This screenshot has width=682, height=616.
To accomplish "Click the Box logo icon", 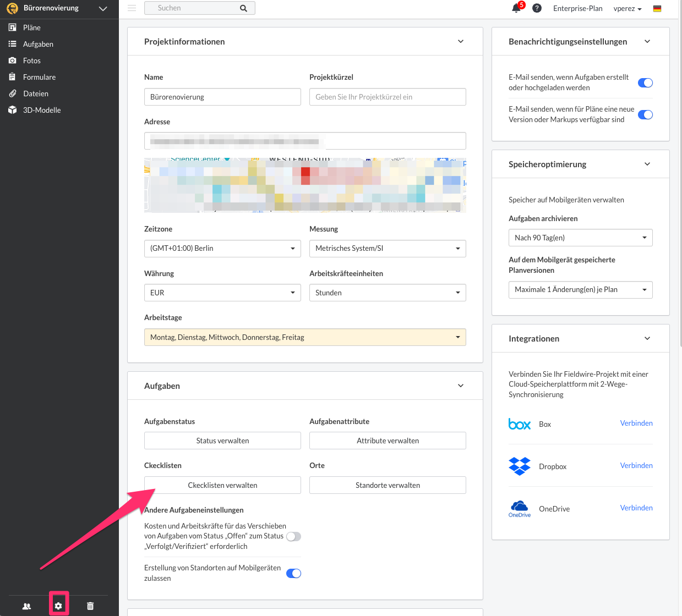I will coord(520,424).
